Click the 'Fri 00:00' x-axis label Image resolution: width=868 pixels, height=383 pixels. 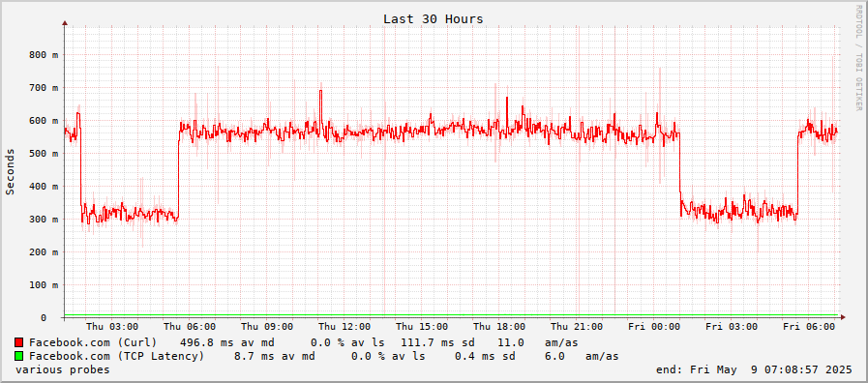point(654,327)
